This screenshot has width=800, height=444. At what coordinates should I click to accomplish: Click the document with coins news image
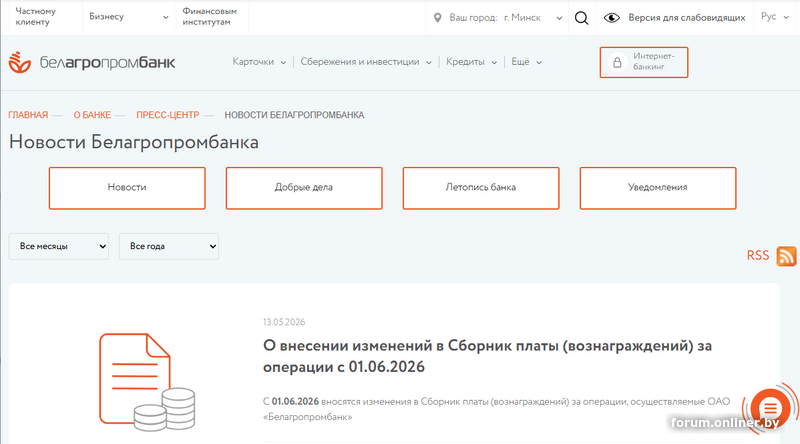pos(147,382)
